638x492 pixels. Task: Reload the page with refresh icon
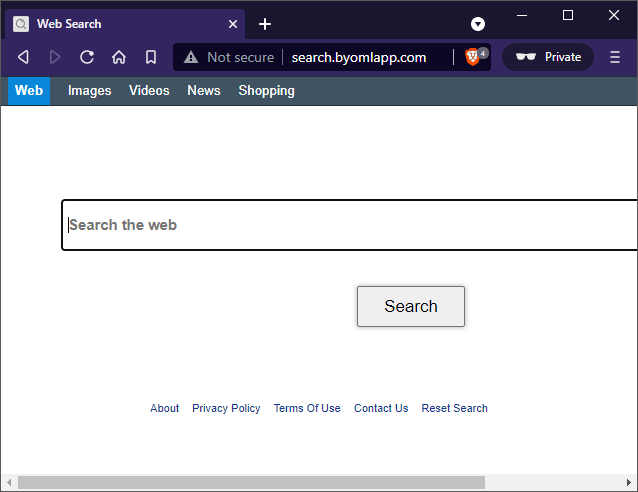[x=87, y=57]
